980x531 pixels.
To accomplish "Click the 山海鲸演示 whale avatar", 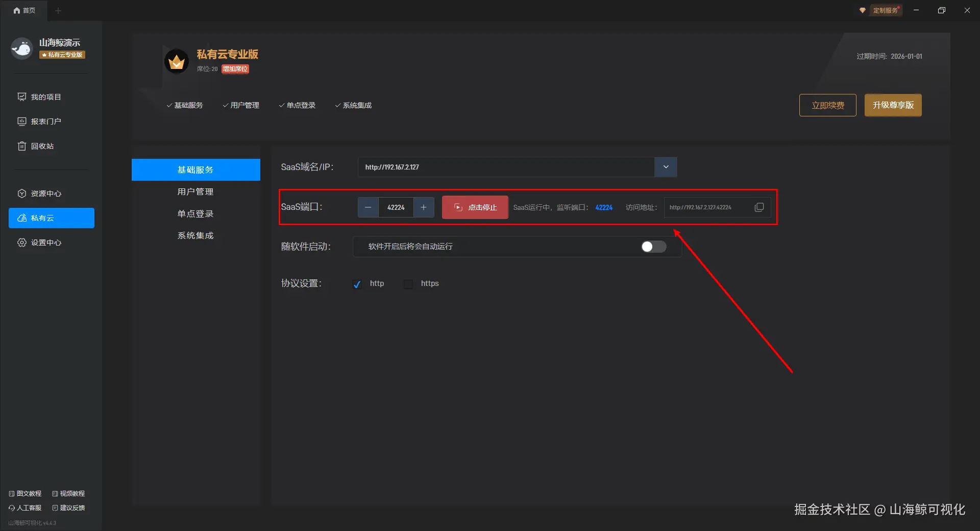I will pyautogui.click(x=22, y=49).
